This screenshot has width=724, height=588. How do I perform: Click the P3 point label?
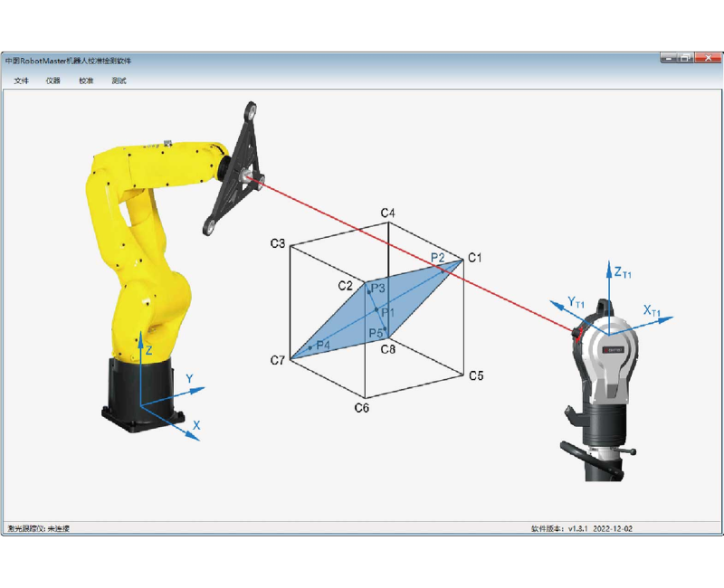(x=377, y=289)
